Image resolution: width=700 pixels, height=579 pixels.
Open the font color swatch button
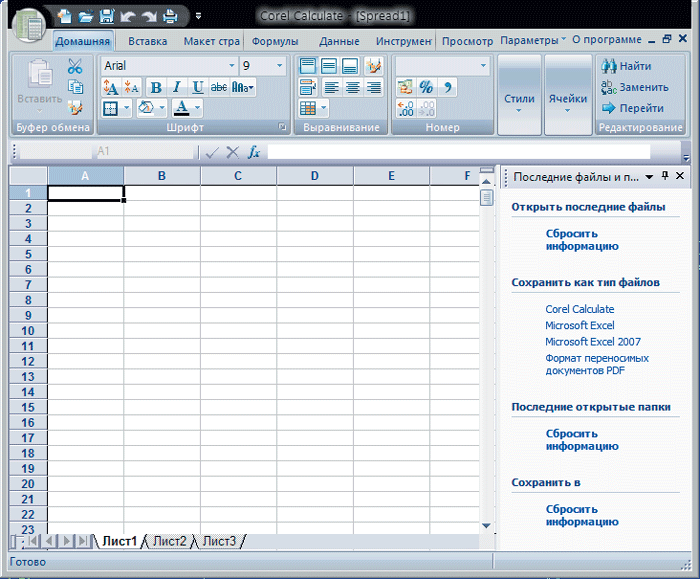[x=182, y=108]
